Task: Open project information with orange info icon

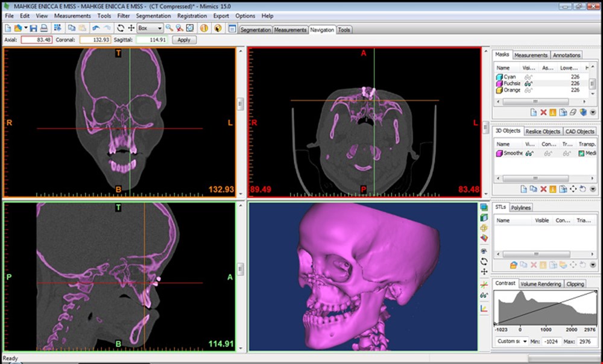Action: click(x=204, y=28)
